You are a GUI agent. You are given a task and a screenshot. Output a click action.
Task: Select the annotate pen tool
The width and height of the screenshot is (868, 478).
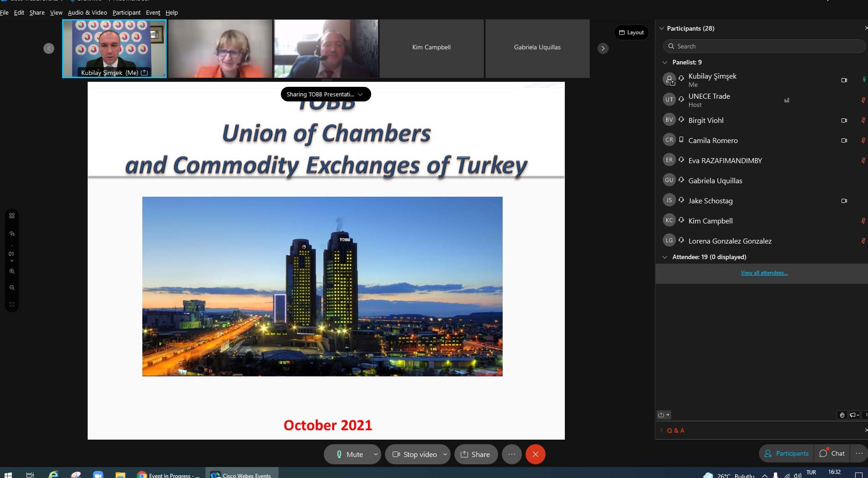point(12,234)
